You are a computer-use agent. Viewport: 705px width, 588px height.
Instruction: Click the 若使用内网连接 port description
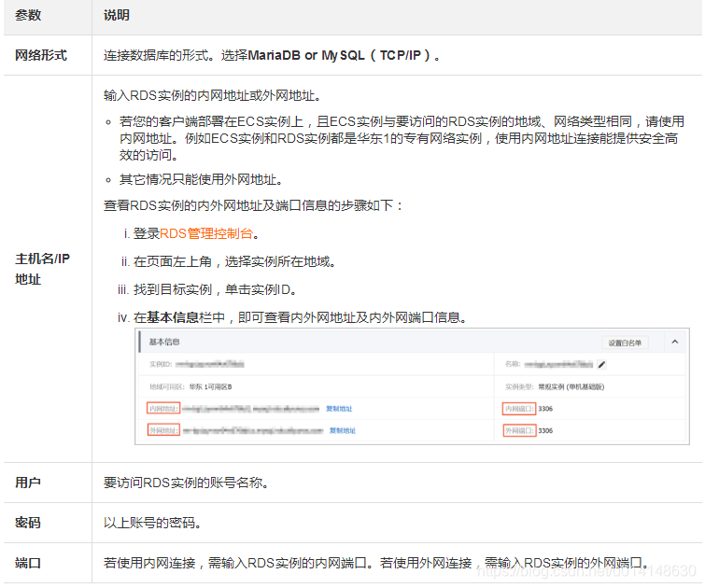[377, 563]
